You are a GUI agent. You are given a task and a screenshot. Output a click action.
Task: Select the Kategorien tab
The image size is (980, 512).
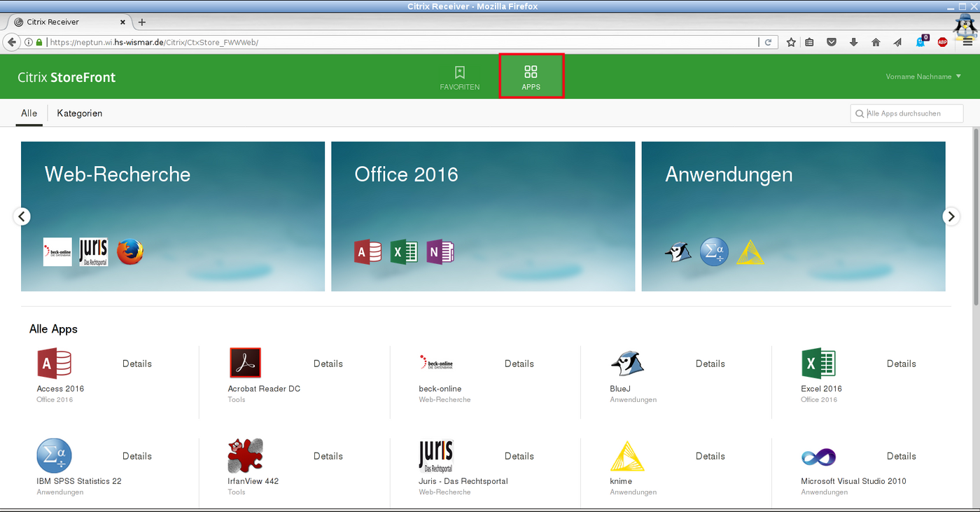coord(80,113)
